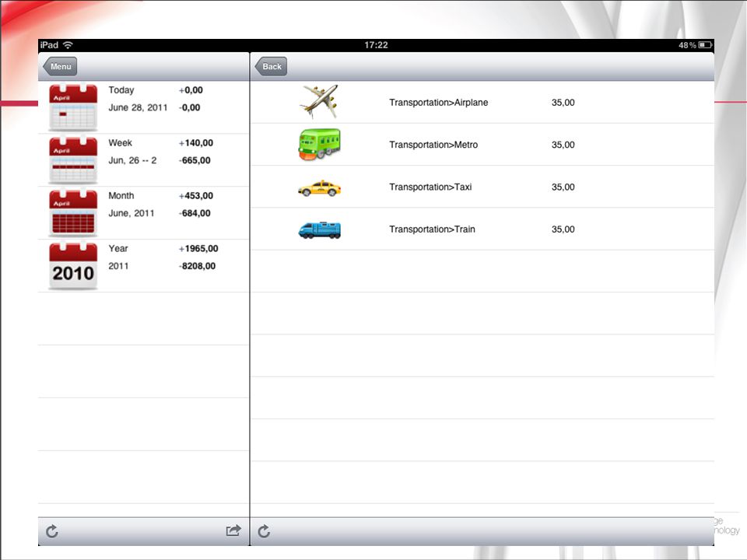Viewport: 747px width, 560px height.
Task: Select the Today label
Action: (121, 90)
